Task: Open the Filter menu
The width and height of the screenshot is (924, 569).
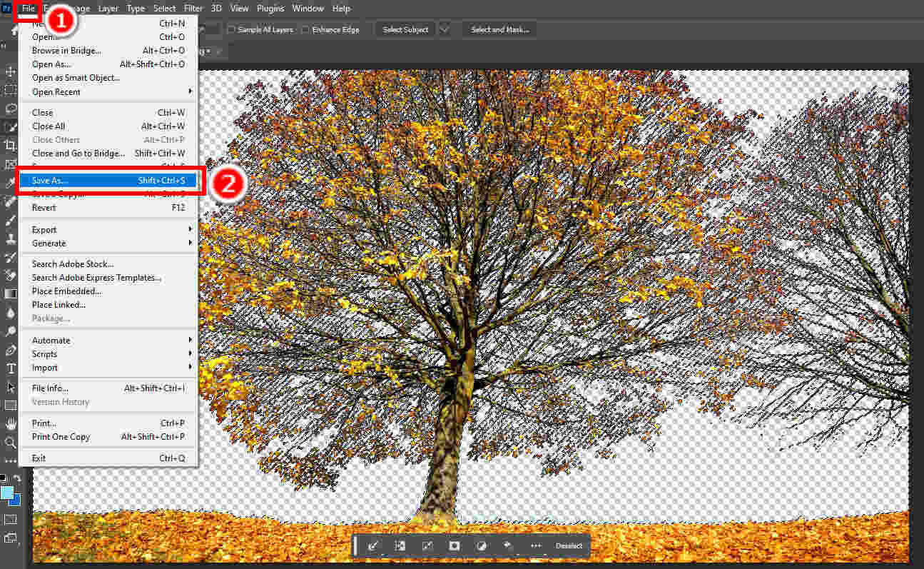Action: click(x=193, y=9)
